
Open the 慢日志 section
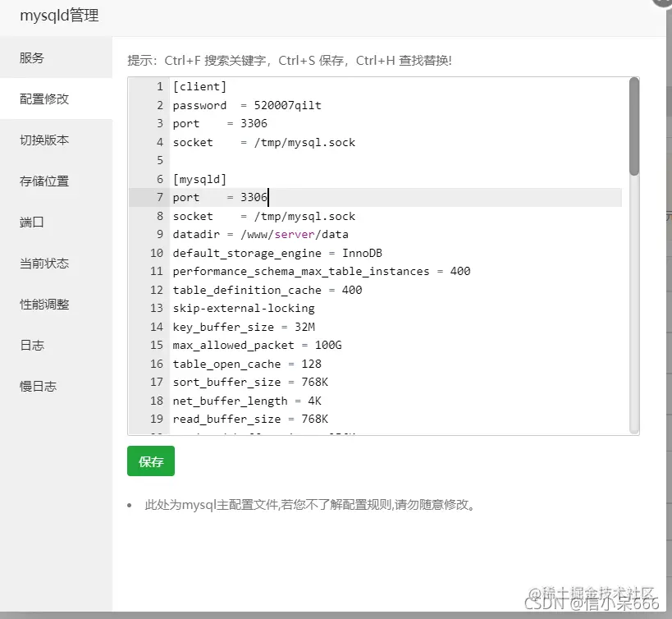39,386
